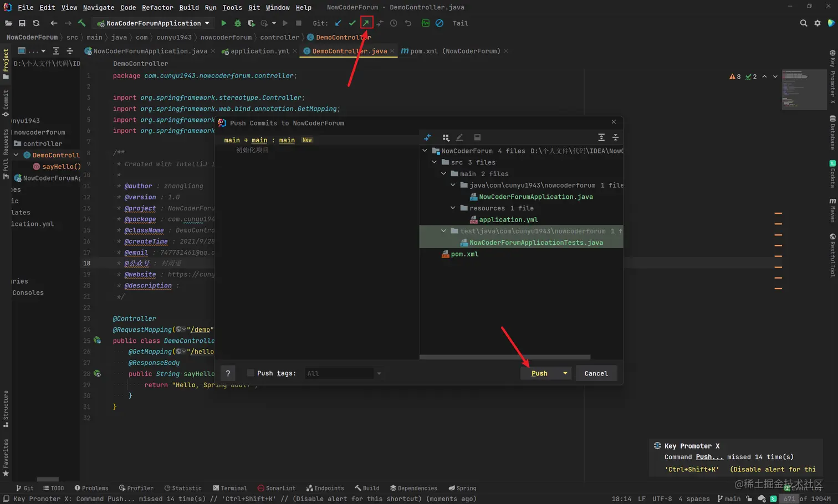This screenshot has height=504, width=838.
Task: Open the Problems tool window
Action: click(x=91, y=488)
